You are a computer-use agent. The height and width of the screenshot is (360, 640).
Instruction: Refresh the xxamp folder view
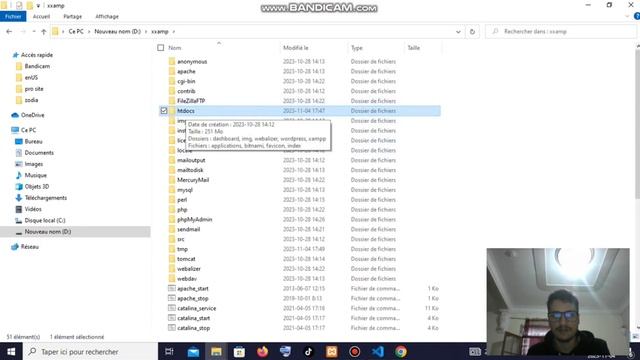(472, 31)
